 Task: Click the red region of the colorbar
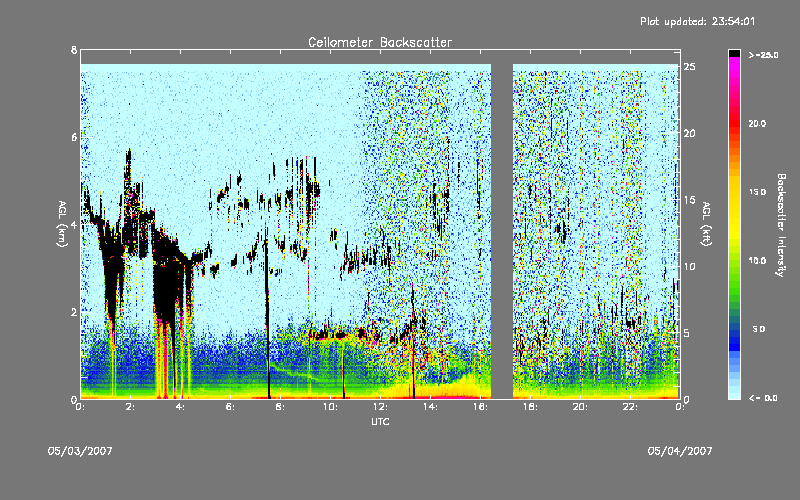[x=734, y=122]
